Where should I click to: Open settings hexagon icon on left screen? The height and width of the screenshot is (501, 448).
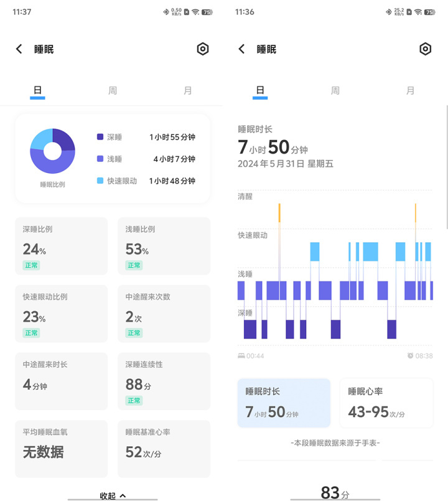(203, 49)
